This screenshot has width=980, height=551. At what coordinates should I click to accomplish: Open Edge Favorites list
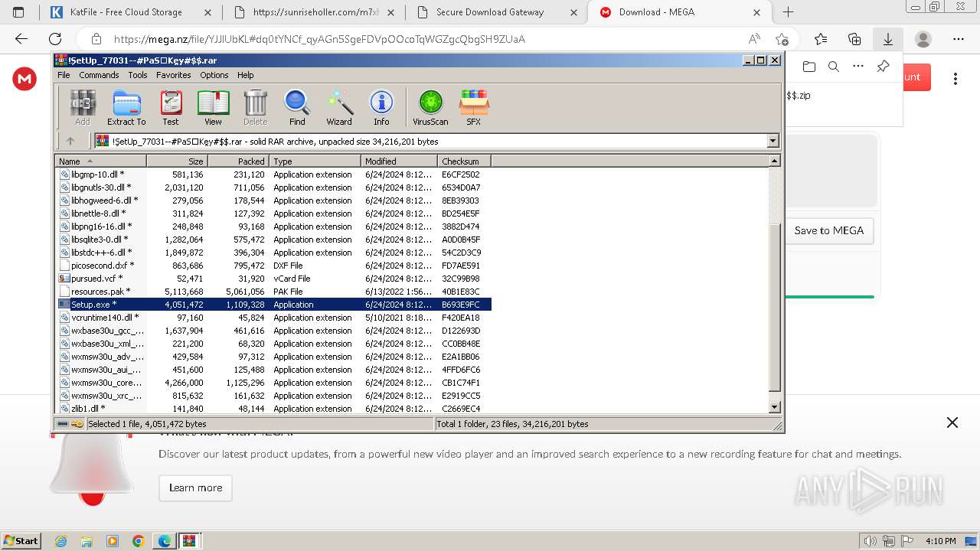click(821, 39)
